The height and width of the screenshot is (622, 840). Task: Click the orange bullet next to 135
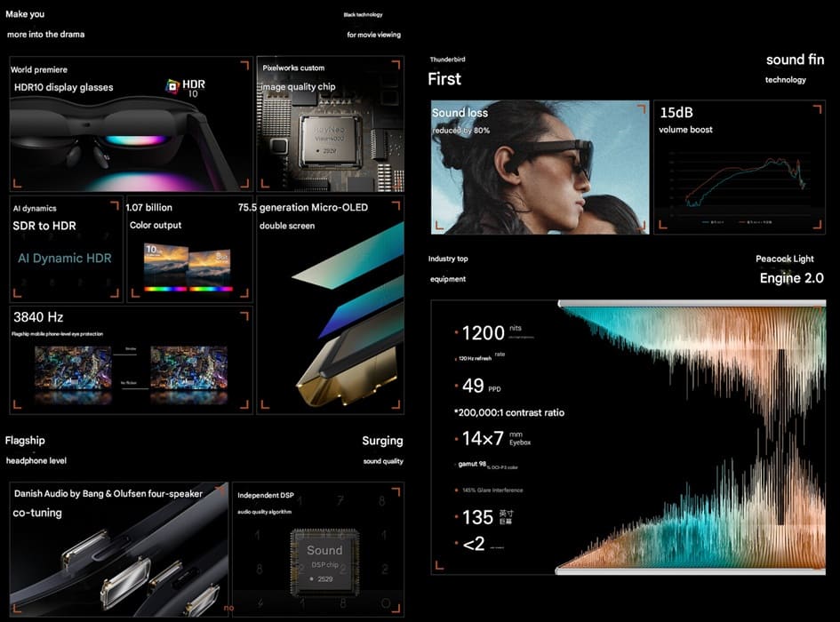point(457,518)
